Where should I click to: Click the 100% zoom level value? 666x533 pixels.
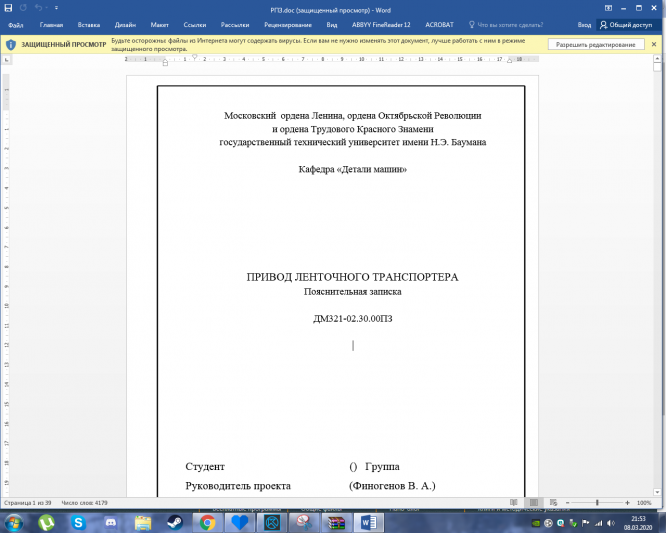coord(644,503)
